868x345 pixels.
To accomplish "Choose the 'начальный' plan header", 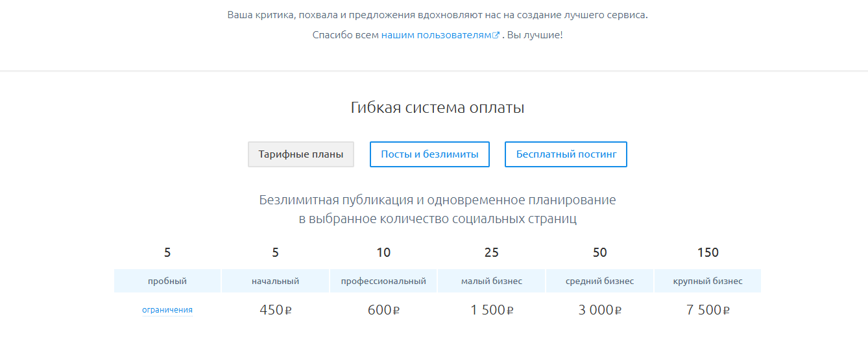I will pos(276,281).
